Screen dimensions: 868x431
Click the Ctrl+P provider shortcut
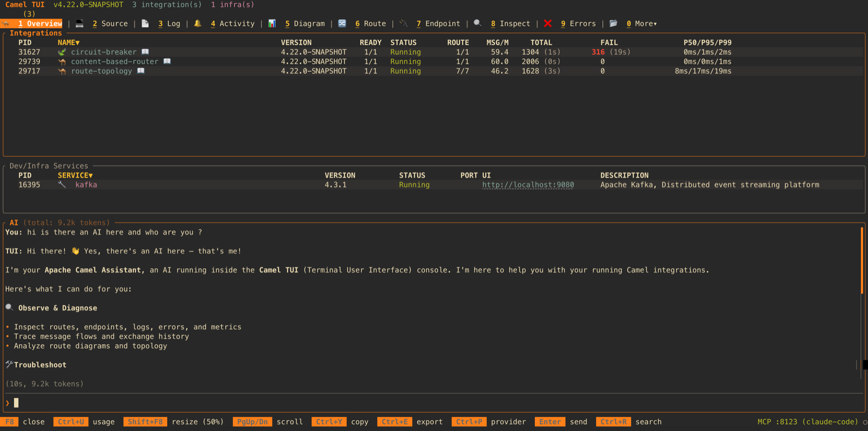click(489, 422)
